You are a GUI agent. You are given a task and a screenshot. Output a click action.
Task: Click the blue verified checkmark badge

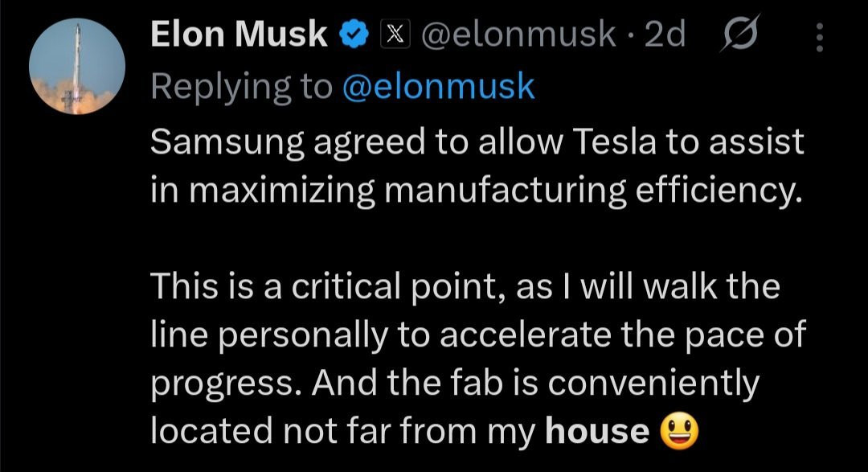coord(354,35)
